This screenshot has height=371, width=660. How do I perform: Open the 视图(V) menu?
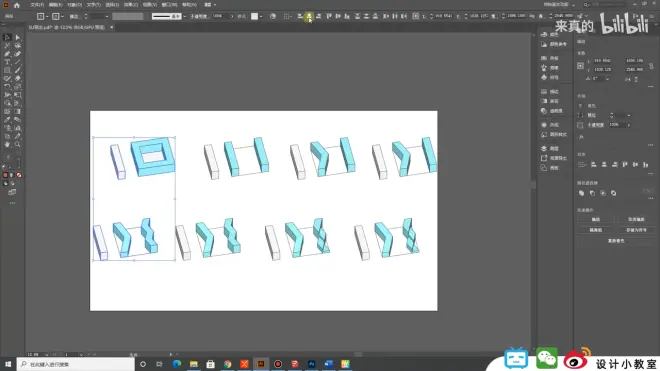(x=149, y=5)
